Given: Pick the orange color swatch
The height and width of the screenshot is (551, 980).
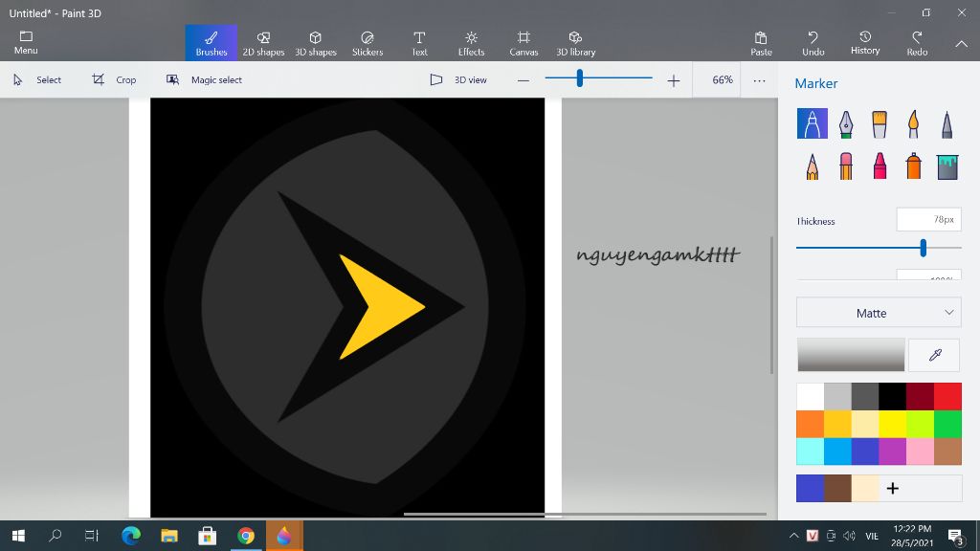Looking at the screenshot, I should click(810, 424).
